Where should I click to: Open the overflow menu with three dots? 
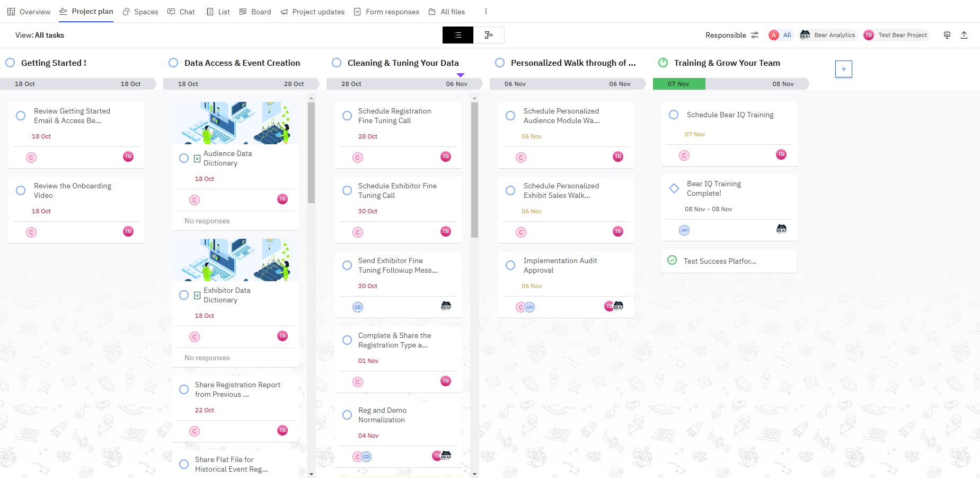click(x=485, y=11)
